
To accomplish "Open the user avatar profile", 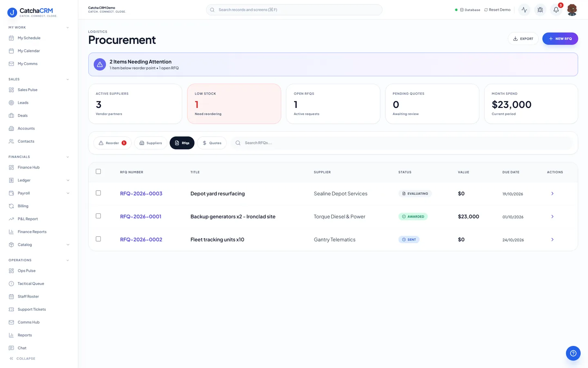I will coord(572,10).
